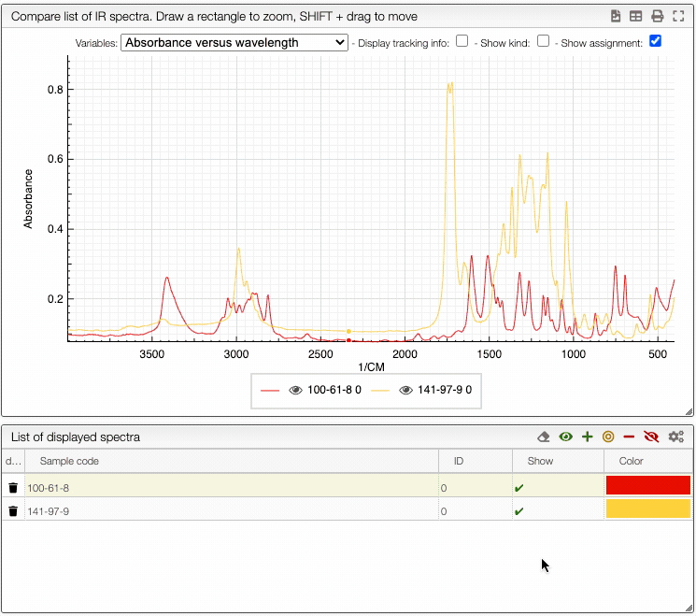The width and height of the screenshot is (696, 616).
Task: Open the gears settings icon in spectra list
Action: (676, 437)
